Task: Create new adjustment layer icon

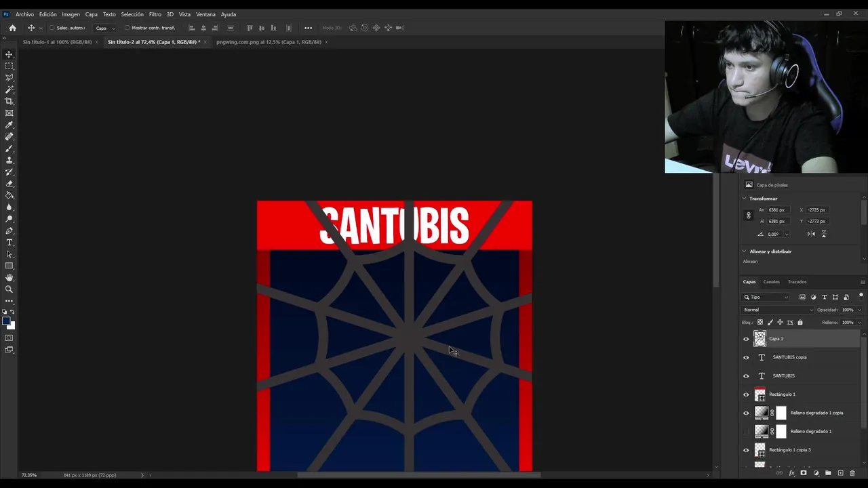Action: [x=816, y=473]
